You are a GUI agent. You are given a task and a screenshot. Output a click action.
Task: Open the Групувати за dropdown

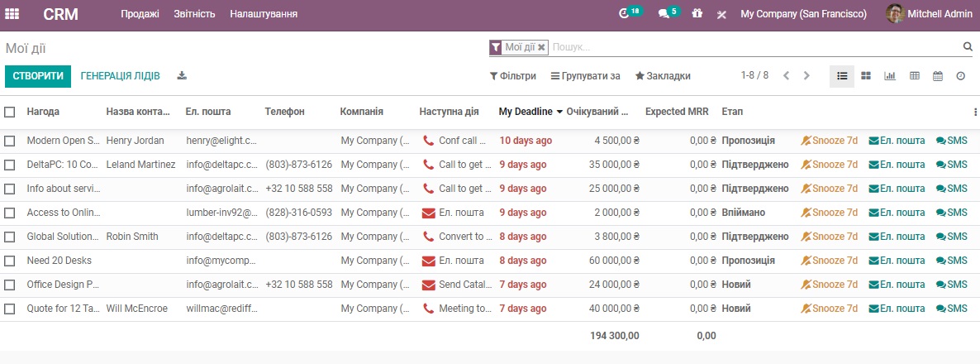(x=585, y=76)
